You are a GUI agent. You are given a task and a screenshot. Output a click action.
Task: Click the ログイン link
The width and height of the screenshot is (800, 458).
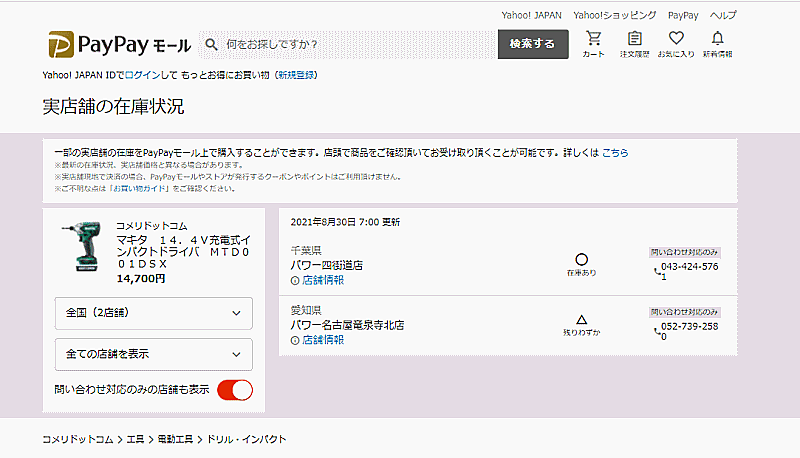pos(141,75)
